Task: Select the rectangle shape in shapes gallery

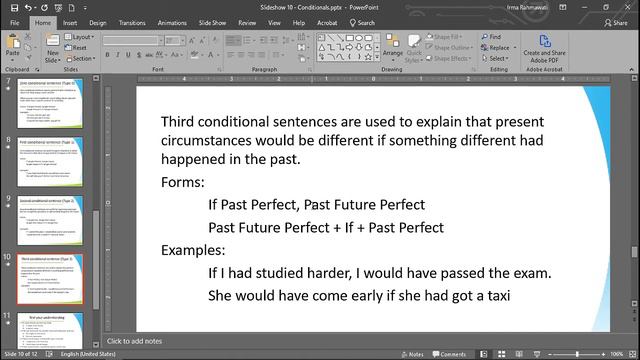Action: 350,38
